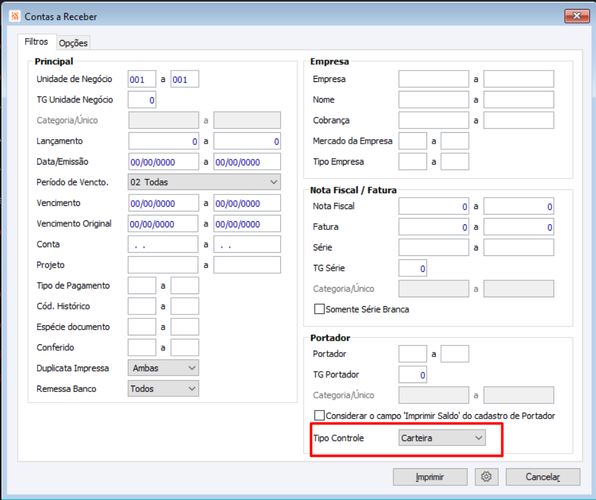
Task: Click the TG Série field
Action: click(x=412, y=268)
